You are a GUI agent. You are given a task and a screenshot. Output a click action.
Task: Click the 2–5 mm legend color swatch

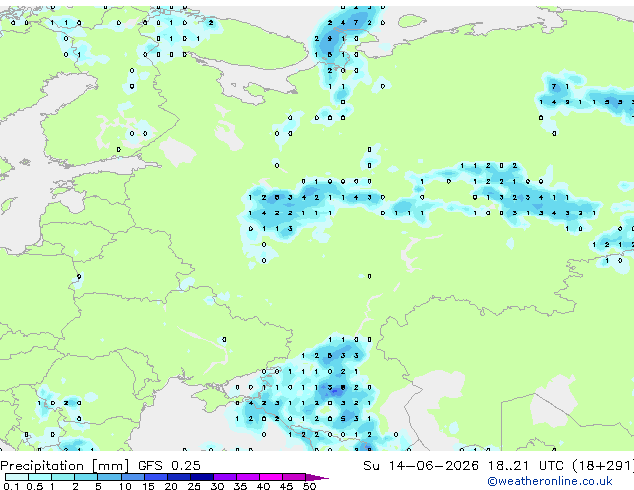86,477
